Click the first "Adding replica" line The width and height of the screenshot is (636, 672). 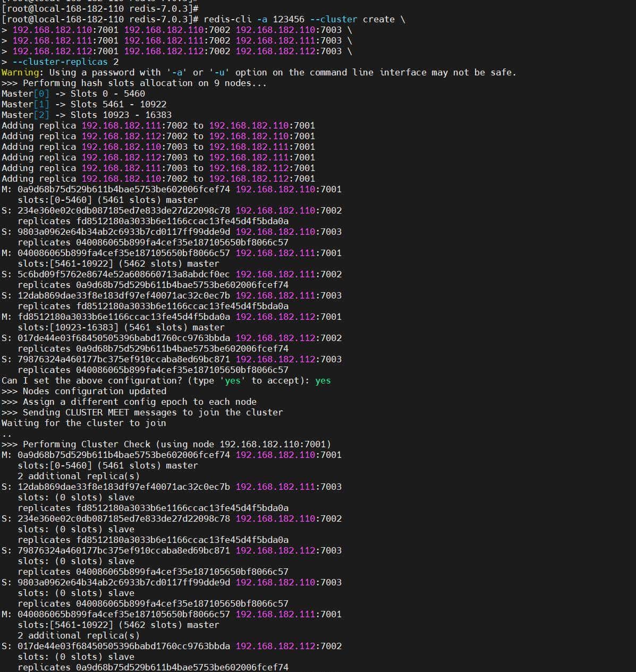coord(158,126)
